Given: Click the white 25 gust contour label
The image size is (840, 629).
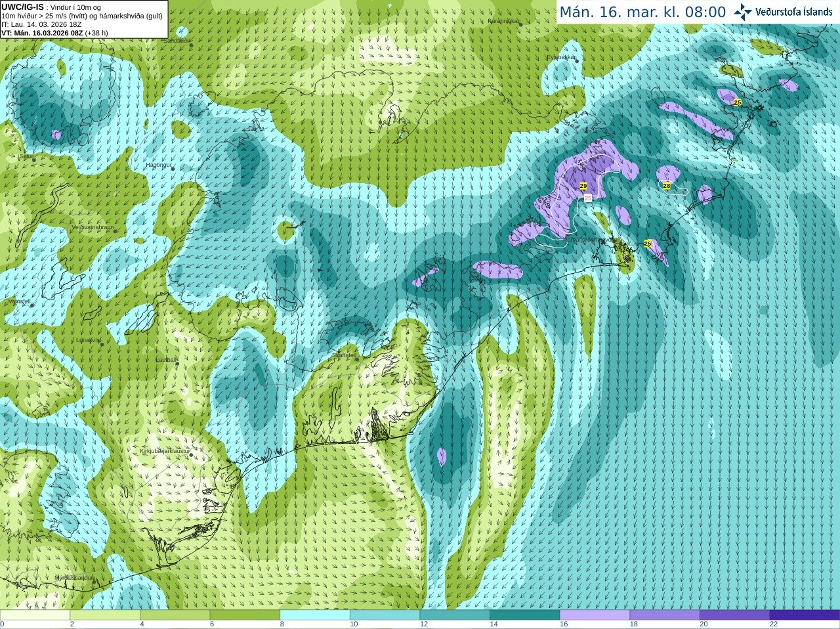Looking at the screenshot, I should [587, 198].
